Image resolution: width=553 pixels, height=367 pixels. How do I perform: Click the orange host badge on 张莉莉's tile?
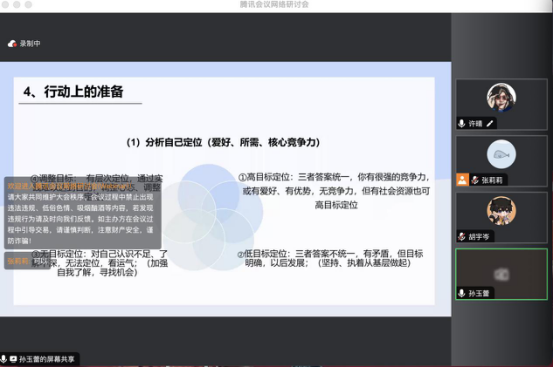click(x=462, y=180)
